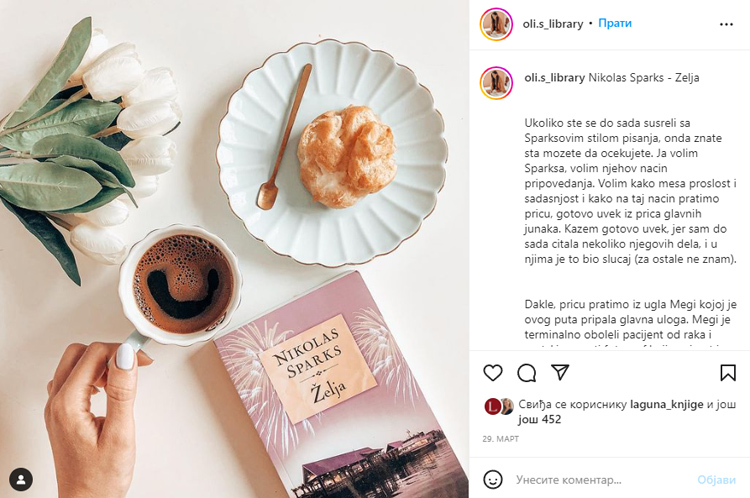Viewport: 750px width, 498px height.
Task: Open the three-dot more options menu
Action: (726, 24)
